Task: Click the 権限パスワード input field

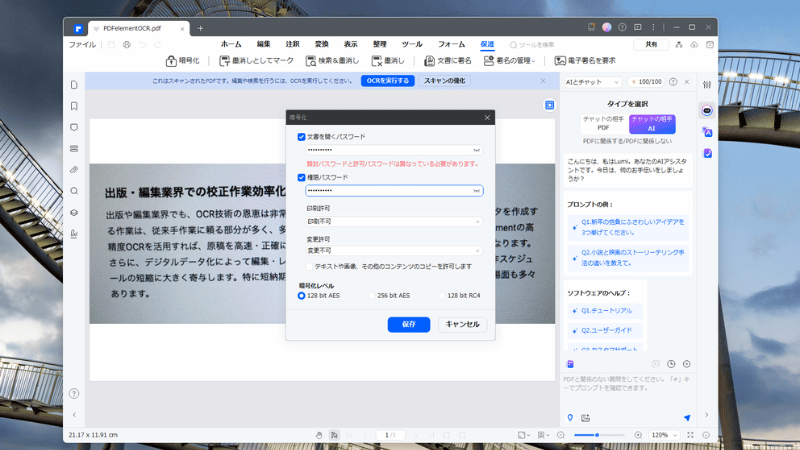Action: (x=394, y=191)
